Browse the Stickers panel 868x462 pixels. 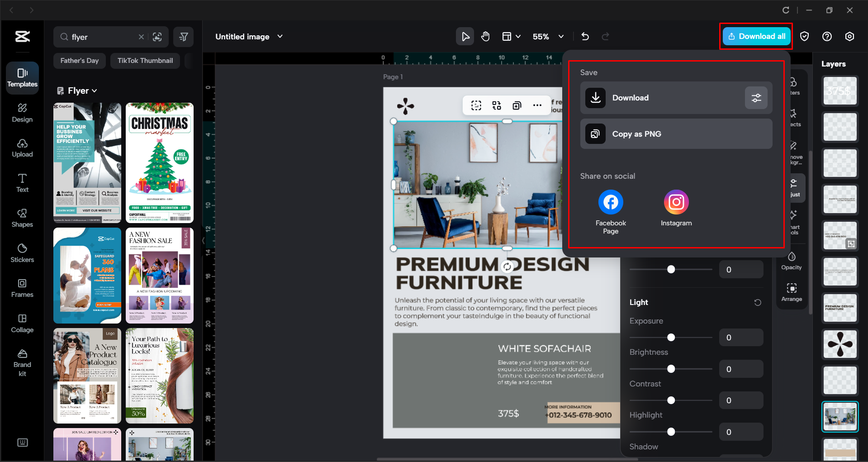coord(22,252)
